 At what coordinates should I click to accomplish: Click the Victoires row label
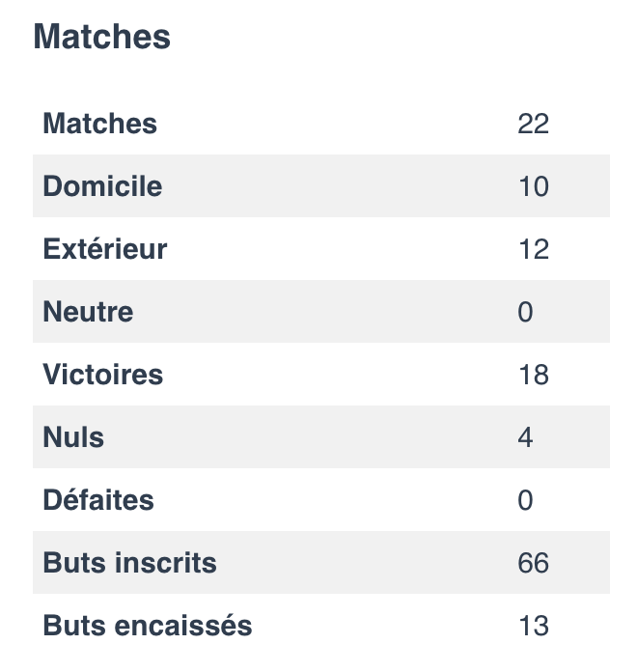tap(103, 375)
